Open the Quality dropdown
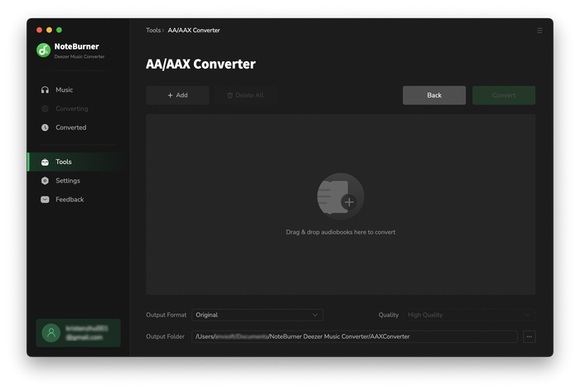This screenshot has height=392, width=580. tap(470, 315)
